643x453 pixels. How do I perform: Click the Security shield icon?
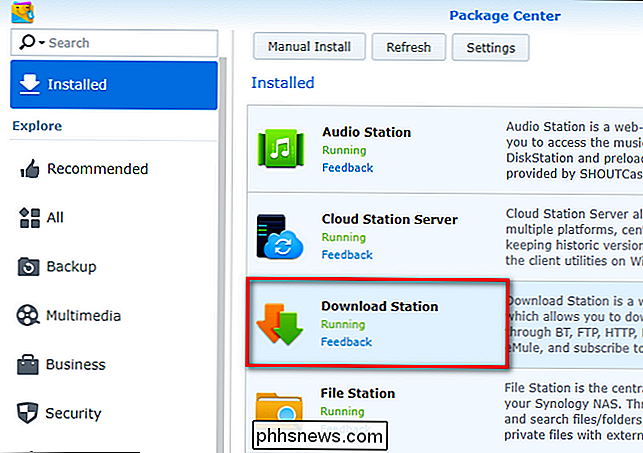[27, 413]
